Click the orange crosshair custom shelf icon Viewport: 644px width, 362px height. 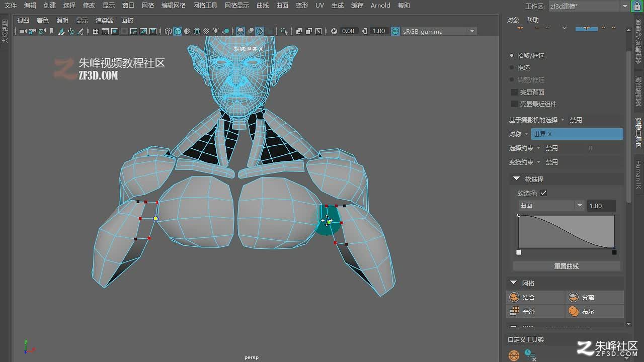(x=514, y=355)
